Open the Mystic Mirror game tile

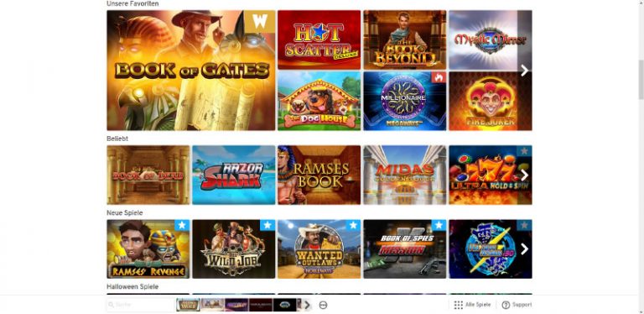point(490,39)
